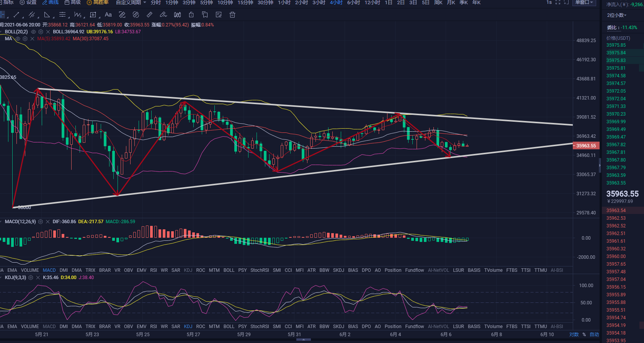
Task: Remove the MA indicator with its X
Action: coord(32,39)
